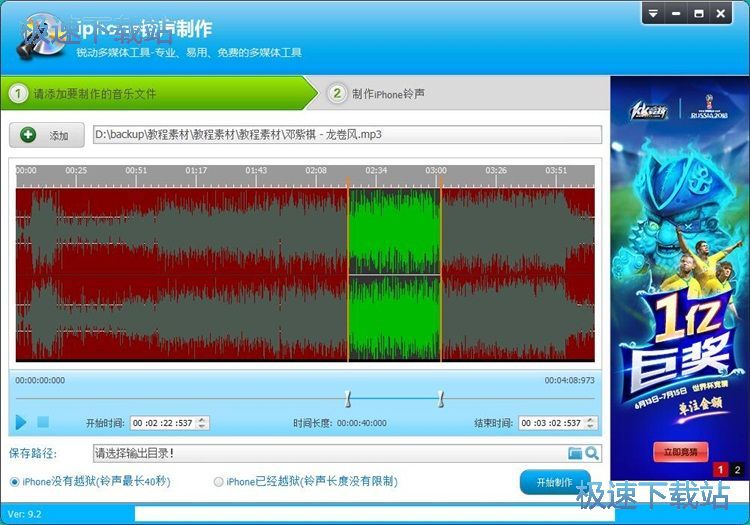This screenshot has width=750, height=525.
Task: Click the bottom progress bar
Action: 375,514
